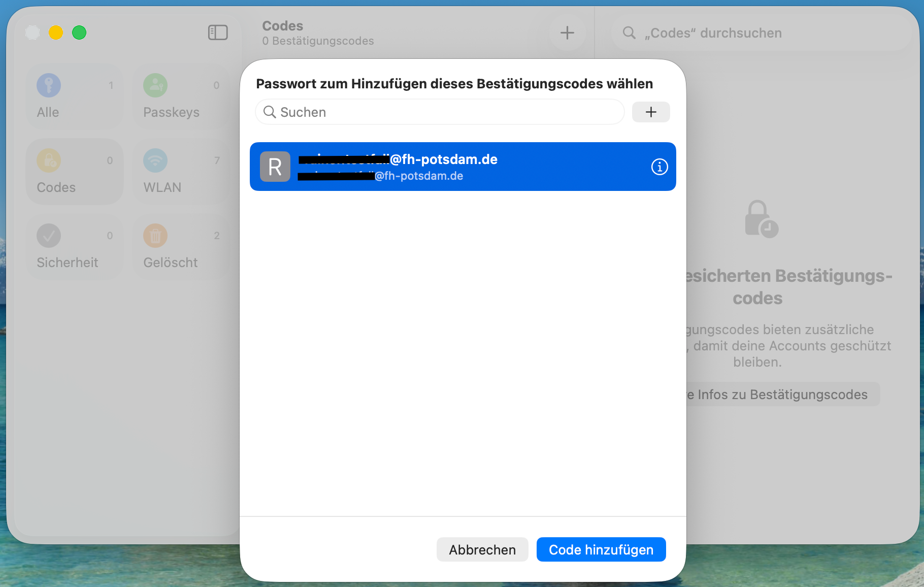Click the yellow minimize window button

click(56, 32)
